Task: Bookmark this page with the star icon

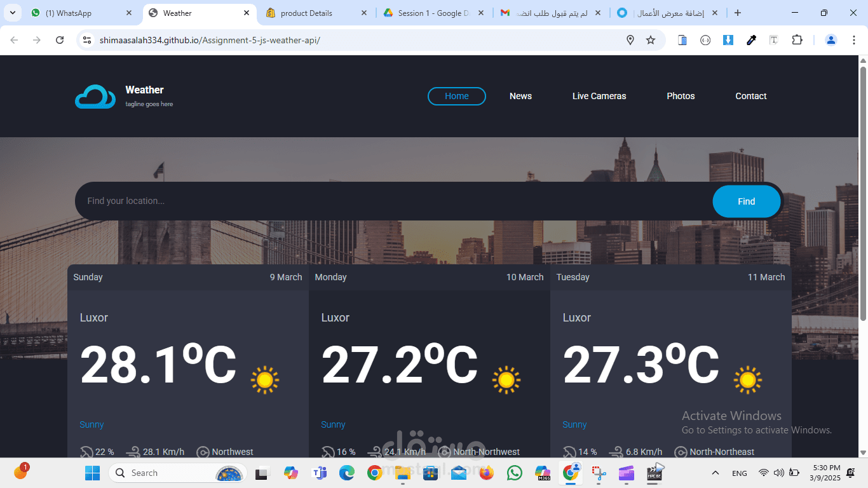Action: point(651,40)
